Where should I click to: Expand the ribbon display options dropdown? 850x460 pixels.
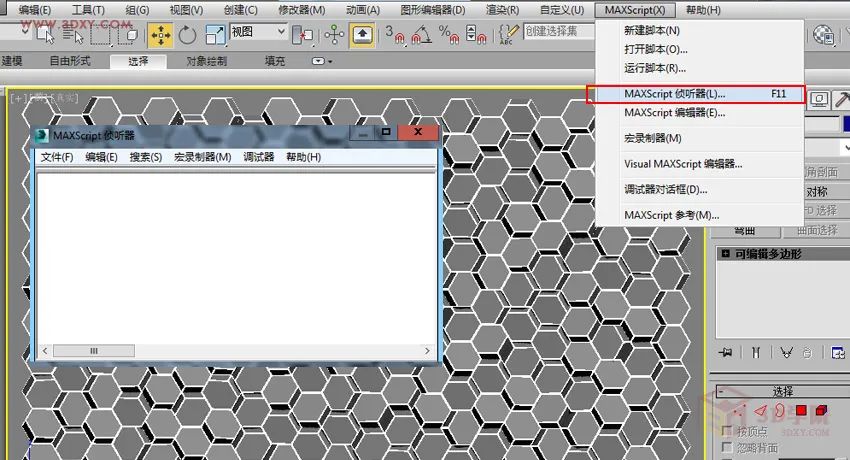pyautogui.click(x=323, y=61)
